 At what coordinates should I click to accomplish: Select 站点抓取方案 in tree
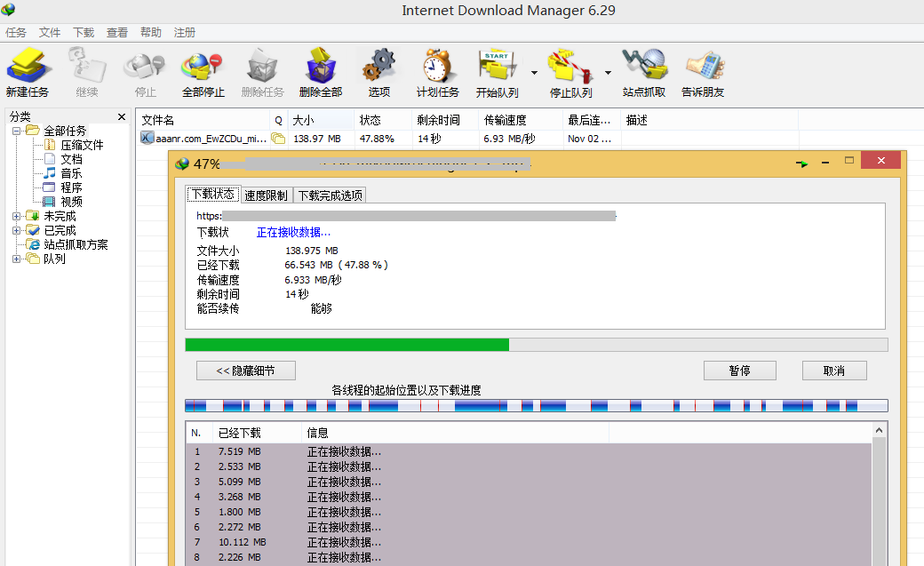[x=76, y=244]
